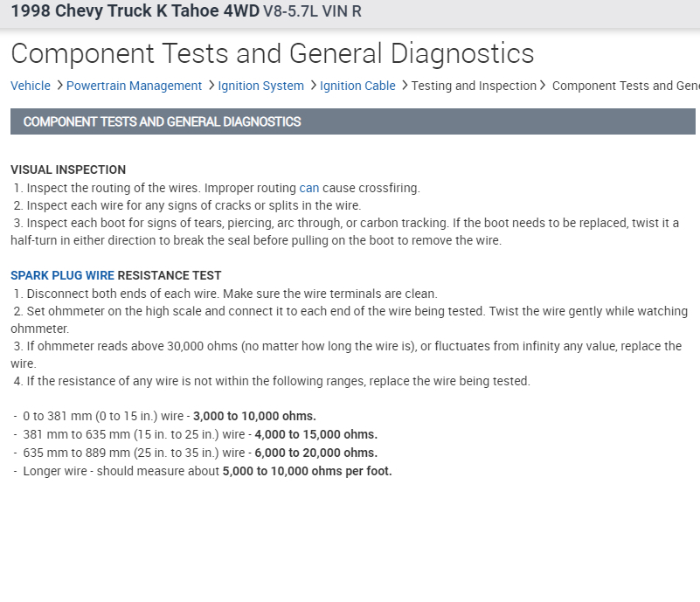700x602 pixels.
Task: Click the VISUAL INSPECTION heading
Action: coord(68,170)
